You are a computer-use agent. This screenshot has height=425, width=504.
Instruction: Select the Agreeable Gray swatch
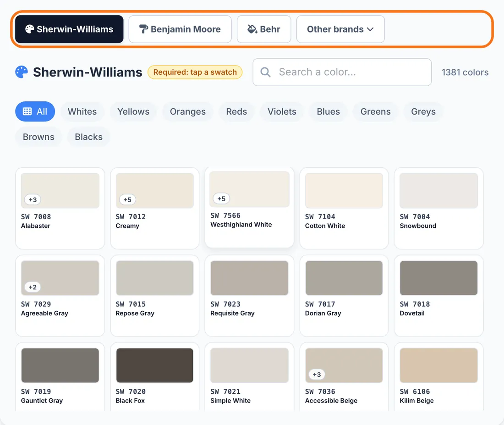click(60, 278)
